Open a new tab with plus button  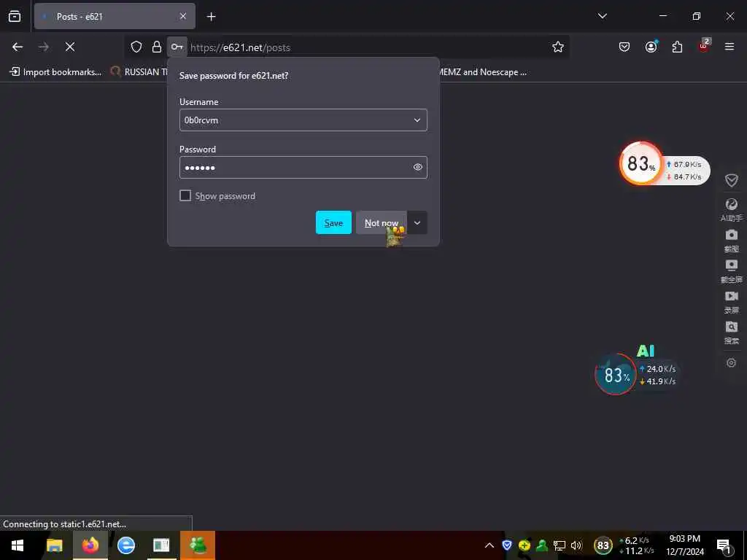click(x=211, y=17)
